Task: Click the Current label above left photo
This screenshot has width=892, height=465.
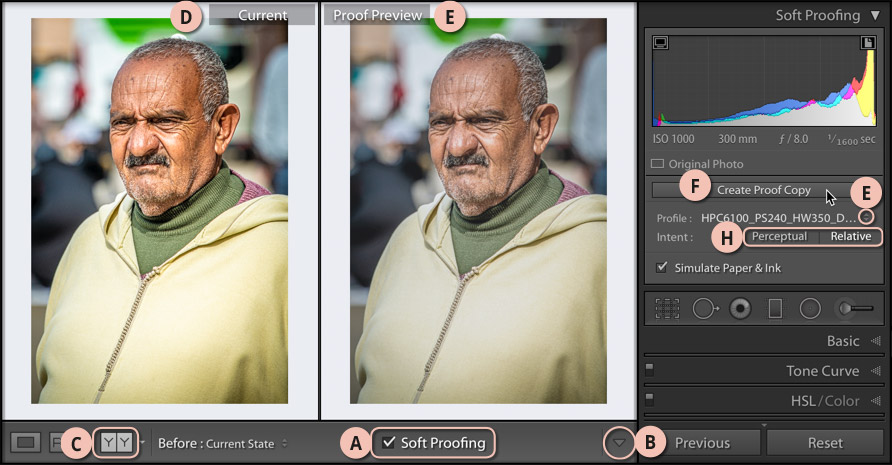Action: coord(262,15)
